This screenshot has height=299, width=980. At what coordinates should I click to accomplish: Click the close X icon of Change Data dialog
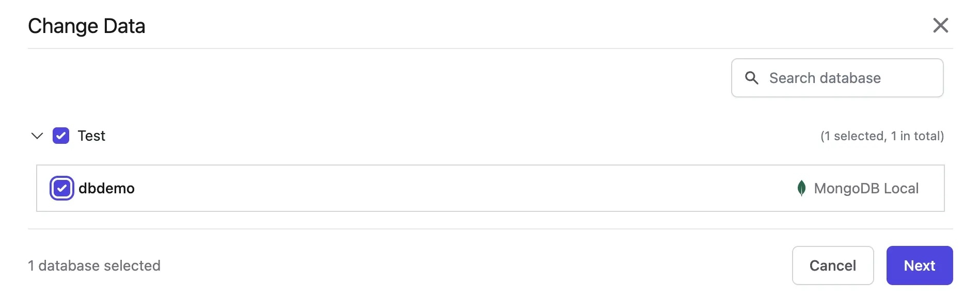click(x=941, y=25)
